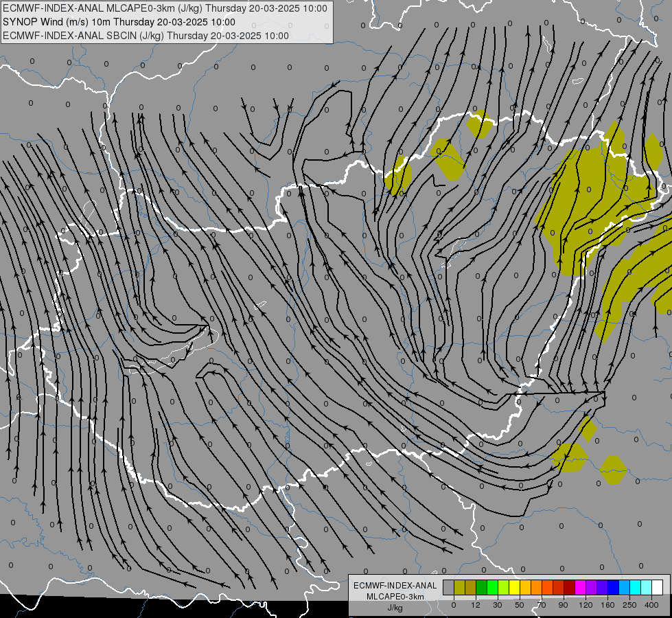Click the '50' value under the color bar
This screenshot has height=618, width=672.
[520, 605]
